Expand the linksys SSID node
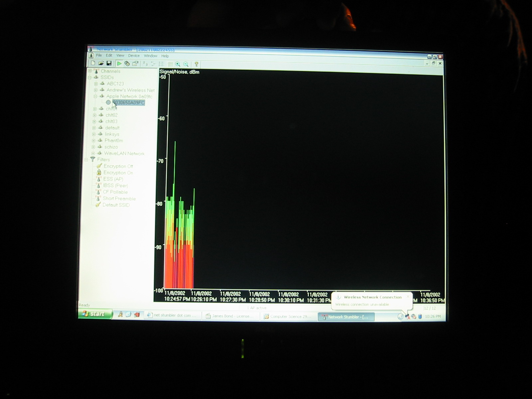This screenshot has height=399, width=532. 94,134
